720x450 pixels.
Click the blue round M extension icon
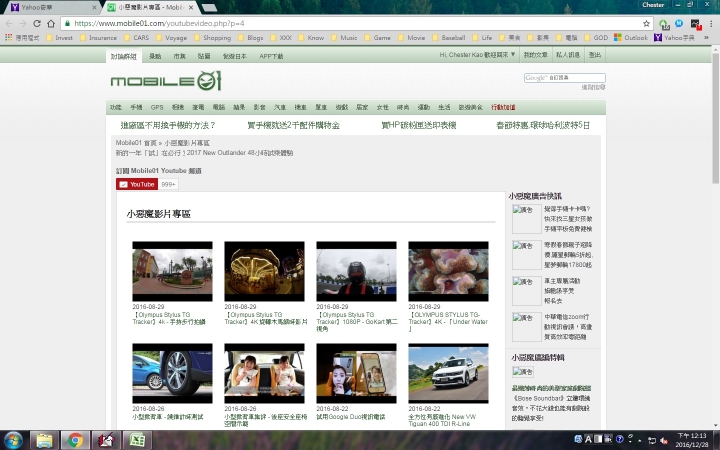pos(679,23)
